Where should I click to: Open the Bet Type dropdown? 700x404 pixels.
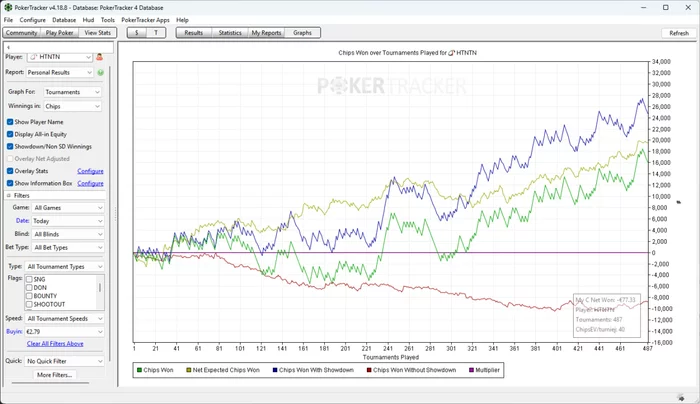point(68,247)
